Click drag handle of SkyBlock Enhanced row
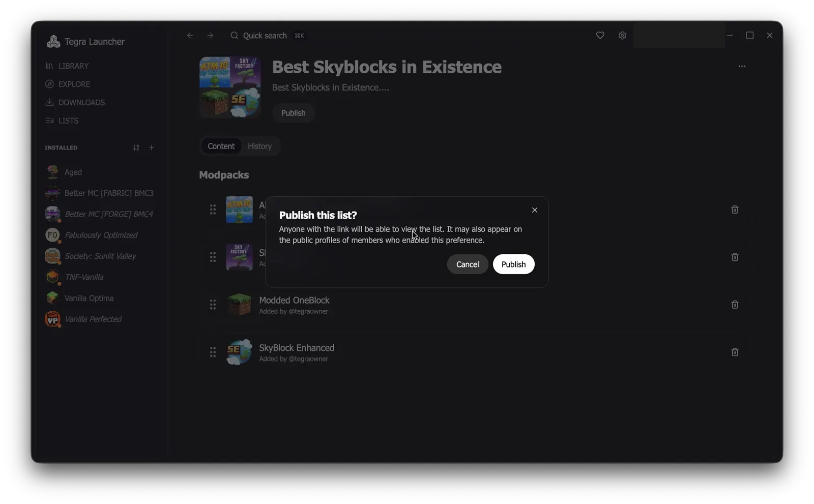 coord(213,352)
